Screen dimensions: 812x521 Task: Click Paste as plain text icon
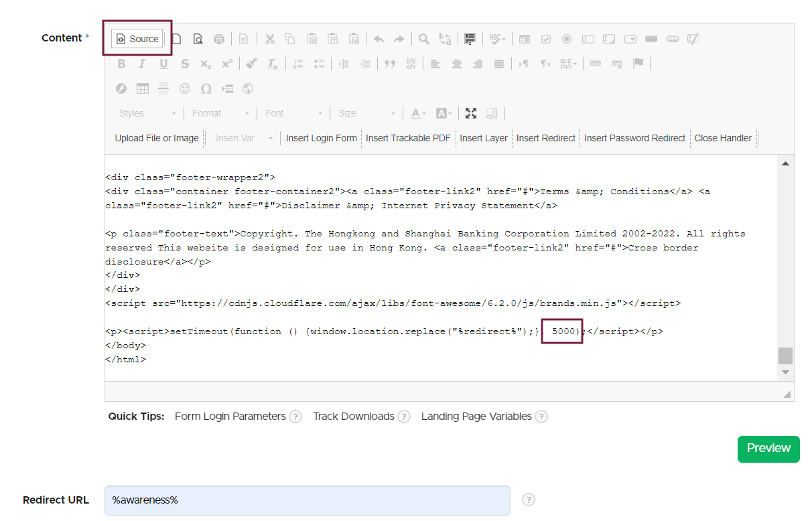point(333,39)
